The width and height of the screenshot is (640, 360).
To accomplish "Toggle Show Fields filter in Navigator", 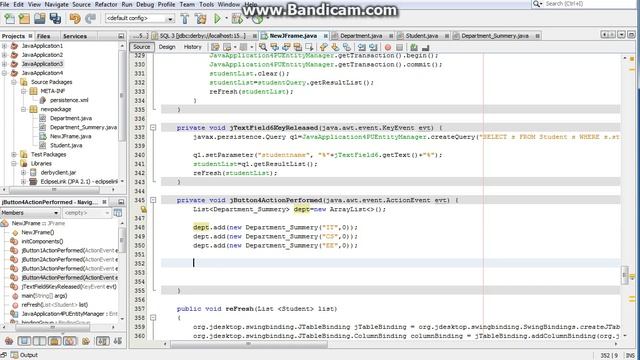I will [24, 340].
